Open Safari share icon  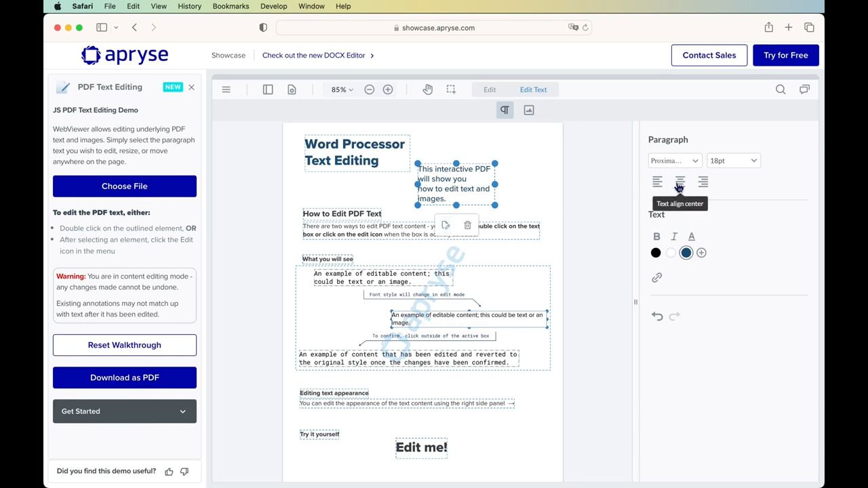coord(768,28)
